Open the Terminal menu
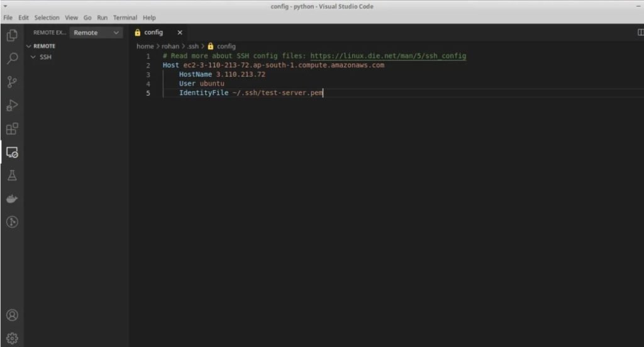 click(x=125, y=18)
